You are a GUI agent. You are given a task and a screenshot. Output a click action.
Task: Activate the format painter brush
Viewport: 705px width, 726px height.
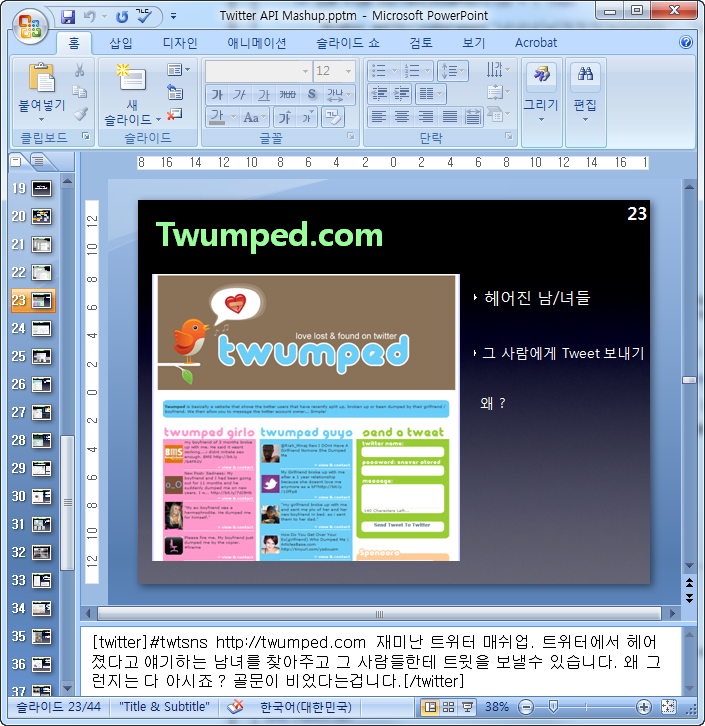tap(80, 114)
